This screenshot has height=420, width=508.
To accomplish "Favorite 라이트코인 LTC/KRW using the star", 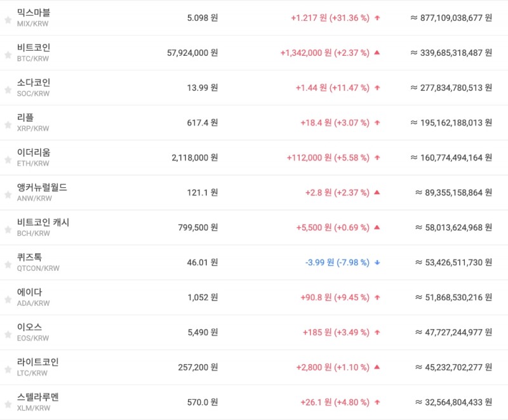I will click(8, 369).
